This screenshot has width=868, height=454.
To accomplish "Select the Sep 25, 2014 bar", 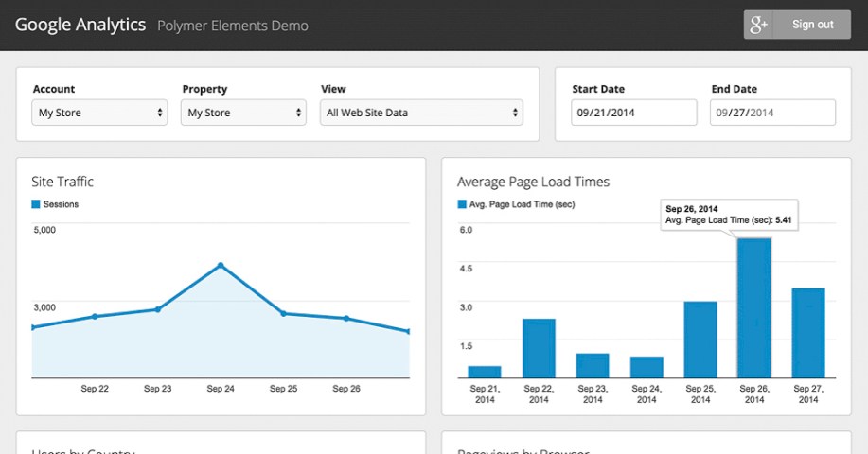I will click(x=700, y=340).
